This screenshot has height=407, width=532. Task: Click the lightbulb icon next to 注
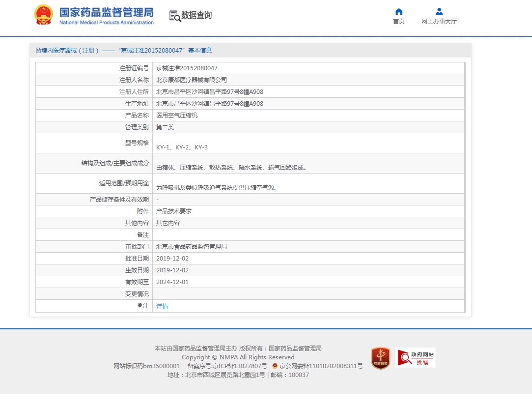pyautogui.click(x=140, y=306)
